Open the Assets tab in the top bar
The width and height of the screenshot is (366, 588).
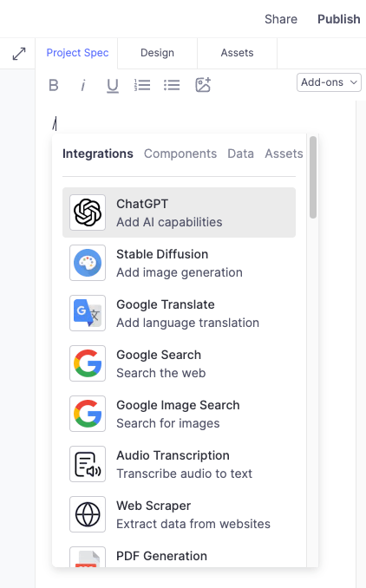[237, 53]
